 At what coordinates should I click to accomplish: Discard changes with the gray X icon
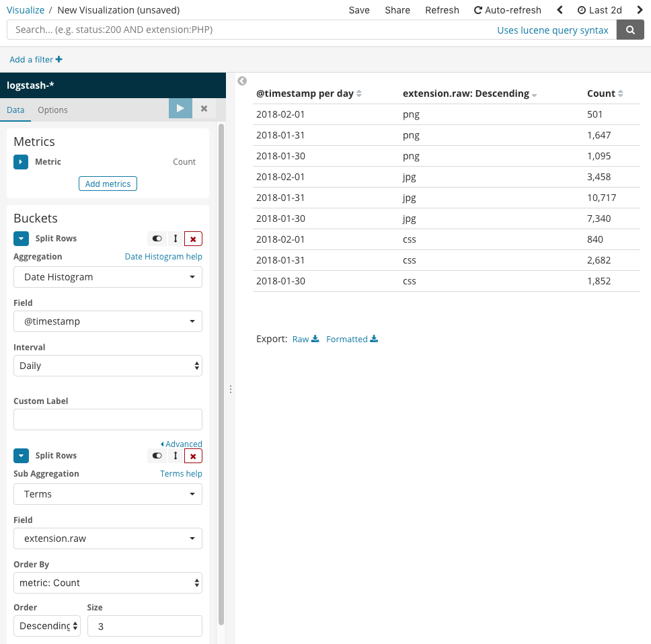coord(204,108)
